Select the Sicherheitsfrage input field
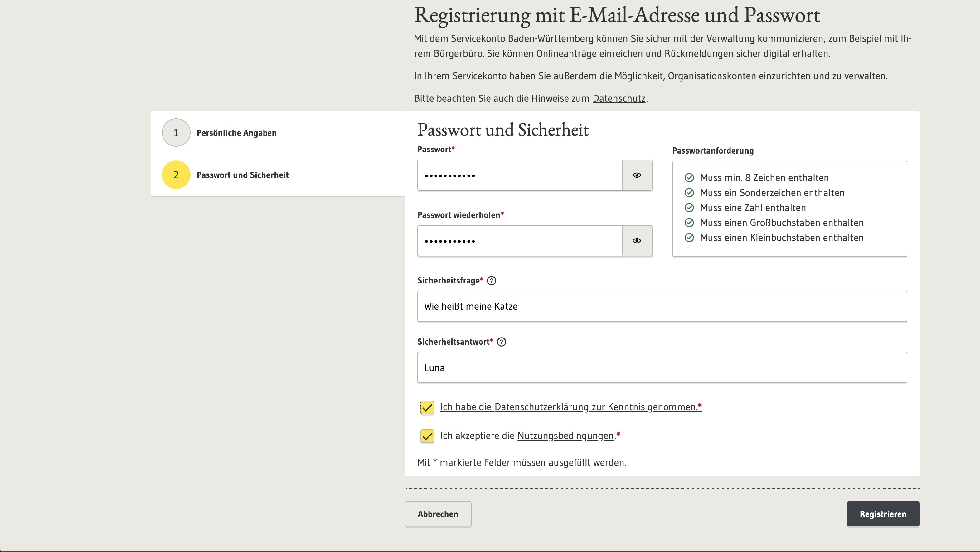The width and height of the screenshot is (980, 552). (x=662, y=306)
